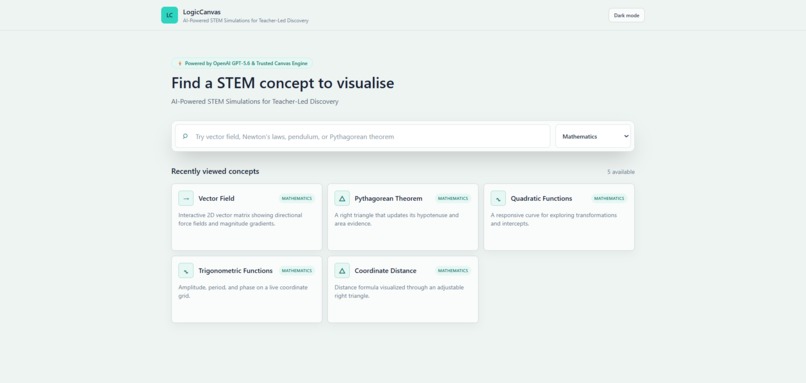
Task: Click the 'Recently viewed concepts' heading
Action: [x=215, y=171]
